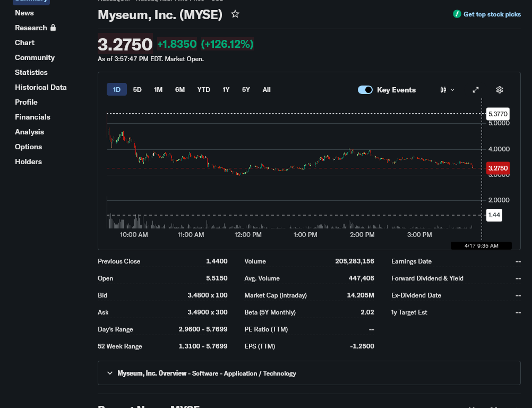Click the Open value 5.5150
Viewport: 532px width, 408px height.
217,278
